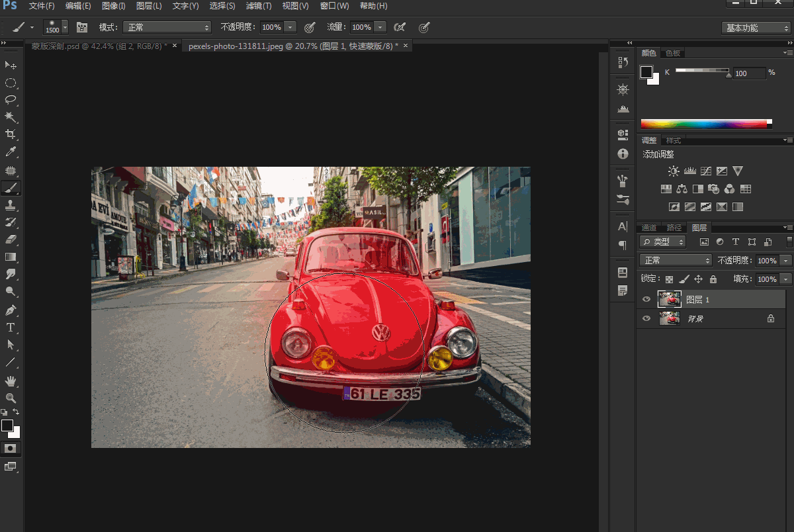Expand the 基本功能 workspace dropdown
794x532 pixels.
click(x=756, y=28)
